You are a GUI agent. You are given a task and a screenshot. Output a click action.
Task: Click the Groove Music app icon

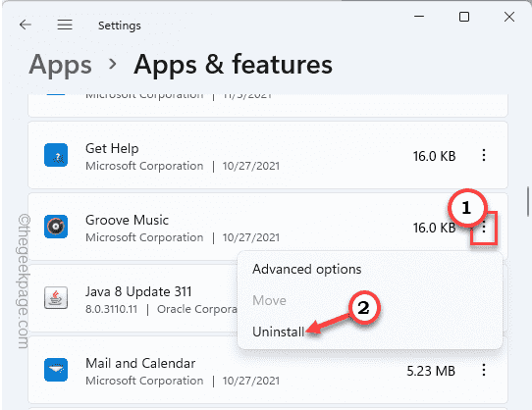[x=56, y=227]
